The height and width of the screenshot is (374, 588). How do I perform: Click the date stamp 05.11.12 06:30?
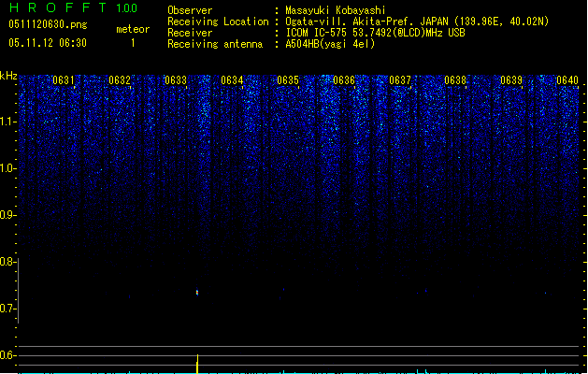(48, 43)
